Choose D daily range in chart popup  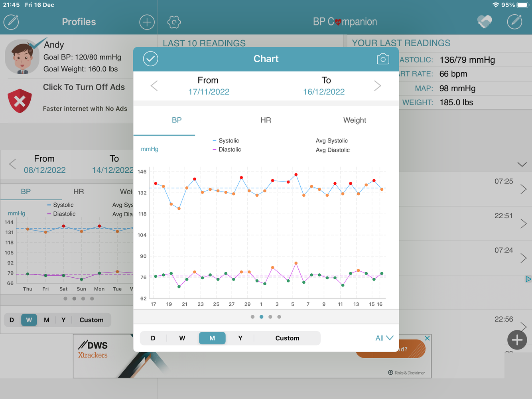coord(153,338)
